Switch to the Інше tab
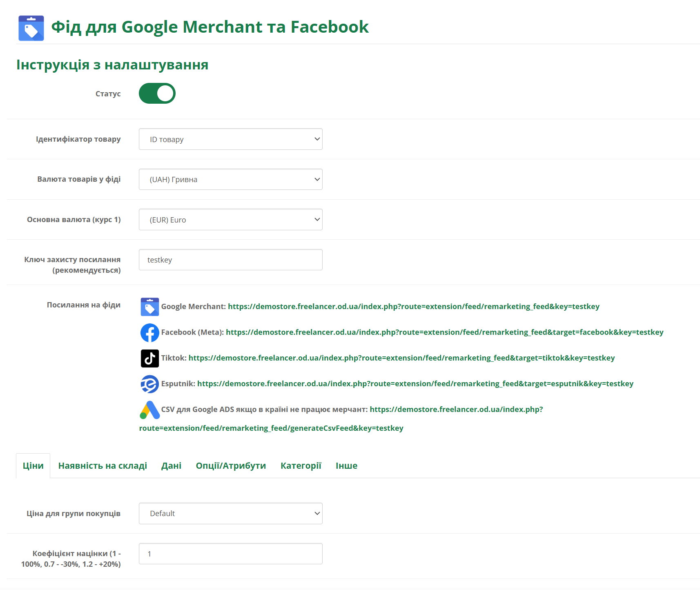Viewport: 700px width, 590px height. click(346, 465)
